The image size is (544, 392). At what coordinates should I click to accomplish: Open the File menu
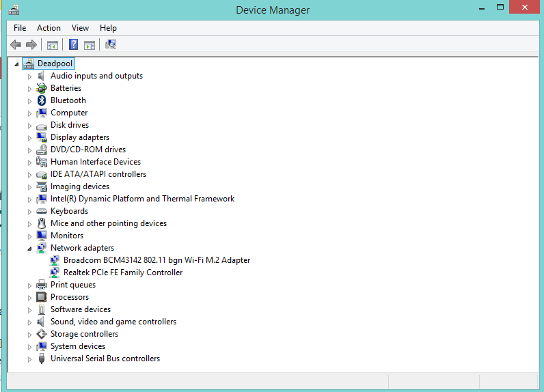point(20,28)
